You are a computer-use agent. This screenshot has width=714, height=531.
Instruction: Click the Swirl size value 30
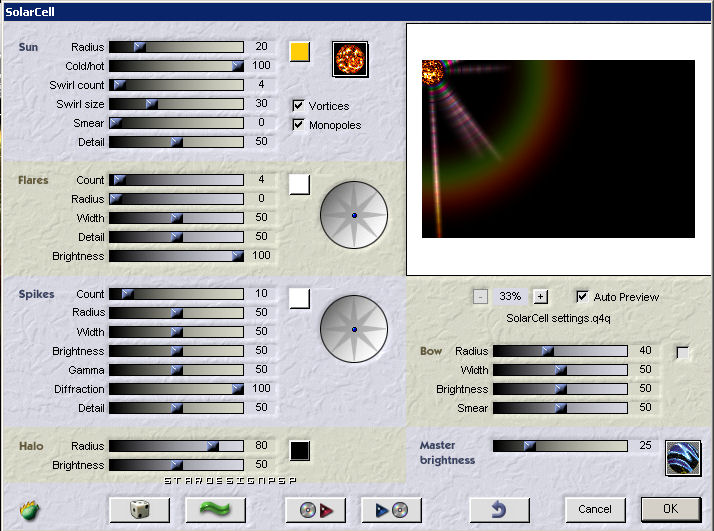261,103
